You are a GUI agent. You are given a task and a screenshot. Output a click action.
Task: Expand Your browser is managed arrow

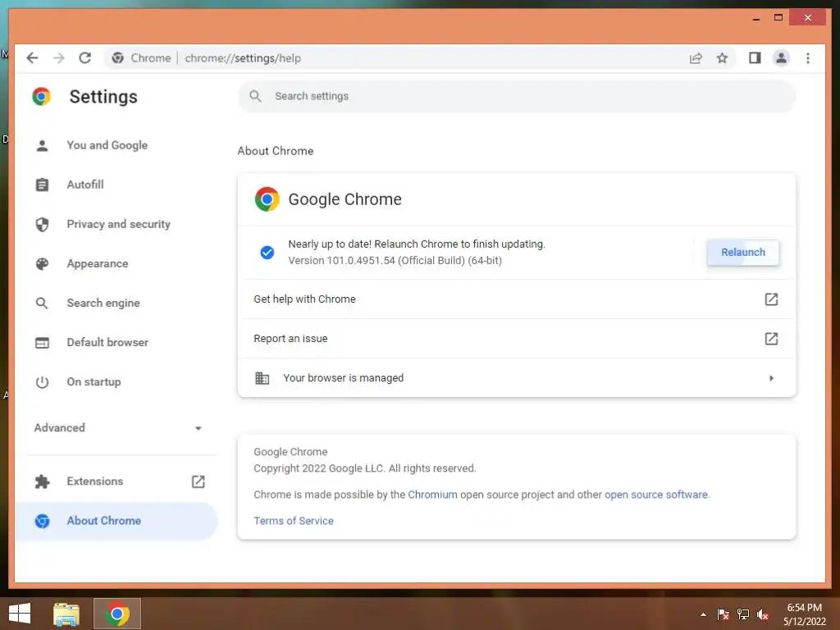tap(771, 378)
